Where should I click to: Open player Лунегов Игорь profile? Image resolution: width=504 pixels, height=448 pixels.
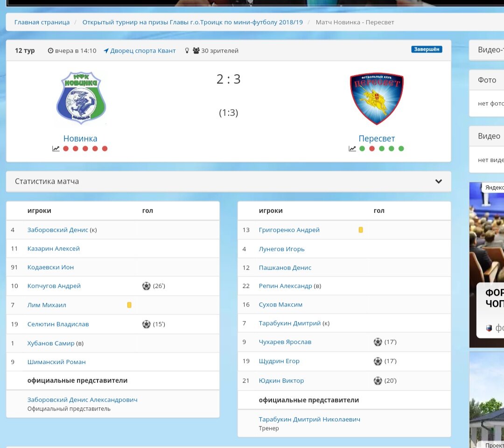click(x=281, y=249)
